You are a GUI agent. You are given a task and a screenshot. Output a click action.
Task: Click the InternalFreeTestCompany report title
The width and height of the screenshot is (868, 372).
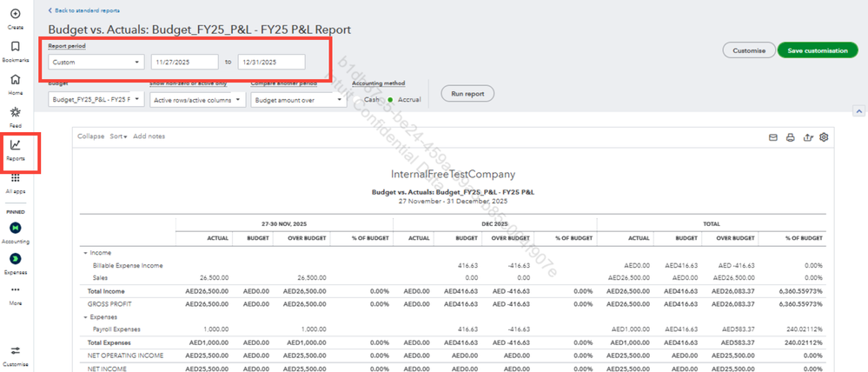tap(453, 174)
